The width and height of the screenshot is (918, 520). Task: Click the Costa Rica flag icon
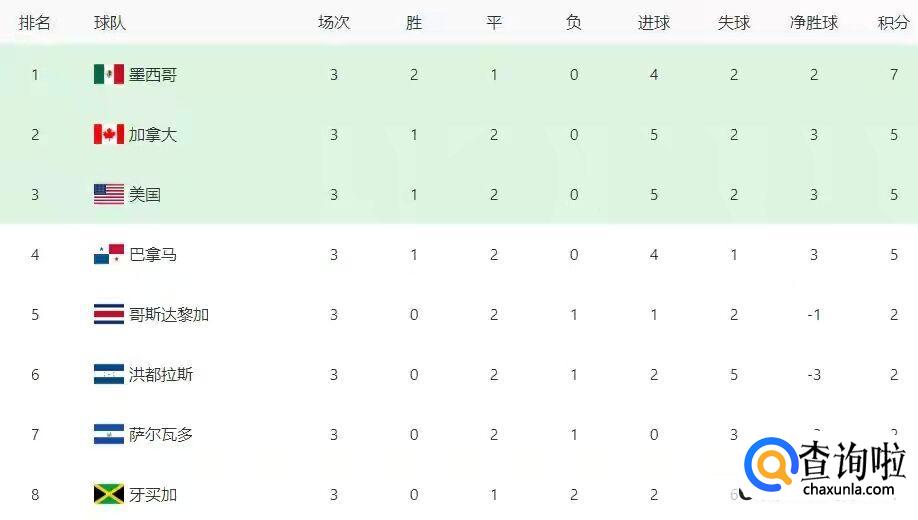[x=108, y=314]
